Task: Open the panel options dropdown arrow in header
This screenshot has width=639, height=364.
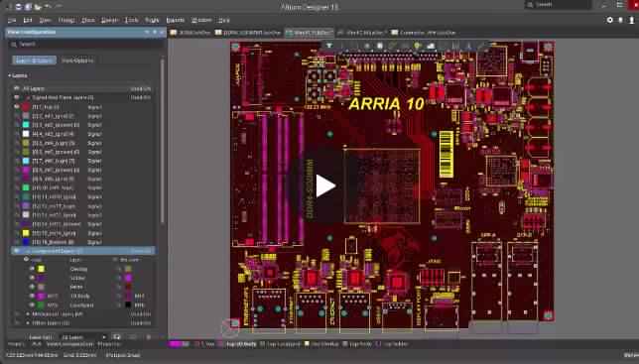Action: (x=147, y=32)
